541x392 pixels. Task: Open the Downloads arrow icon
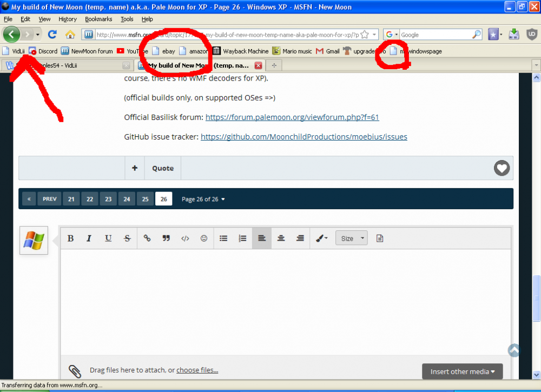click(514, 35)
